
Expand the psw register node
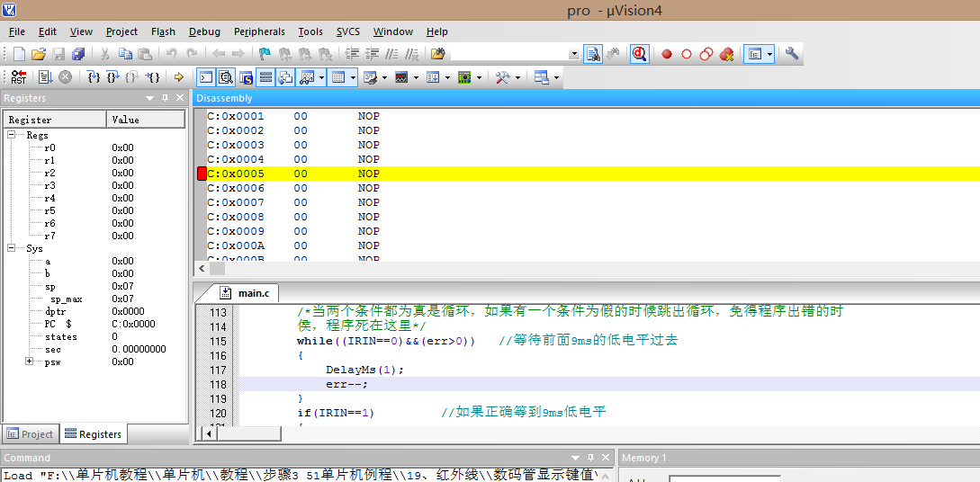(30, 361)
